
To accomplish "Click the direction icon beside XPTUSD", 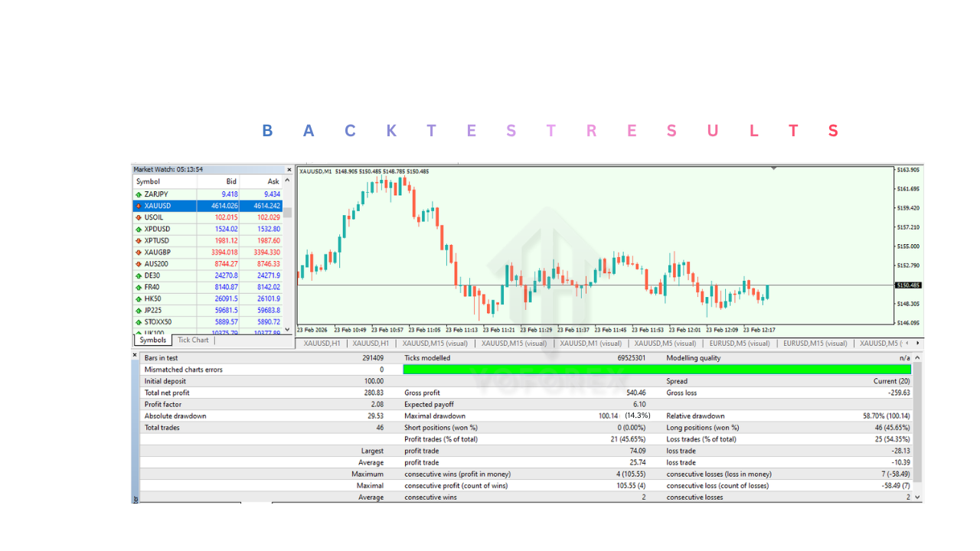I will (139, 240).
